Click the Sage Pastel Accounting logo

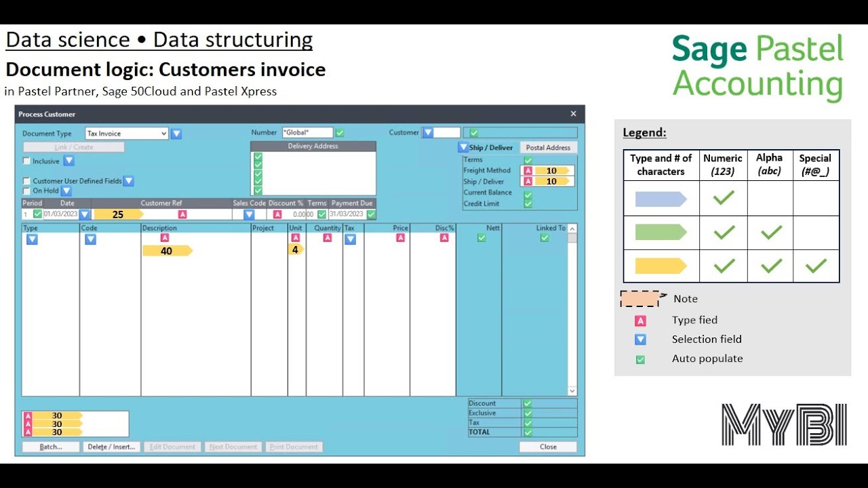[x=757, y=67]
